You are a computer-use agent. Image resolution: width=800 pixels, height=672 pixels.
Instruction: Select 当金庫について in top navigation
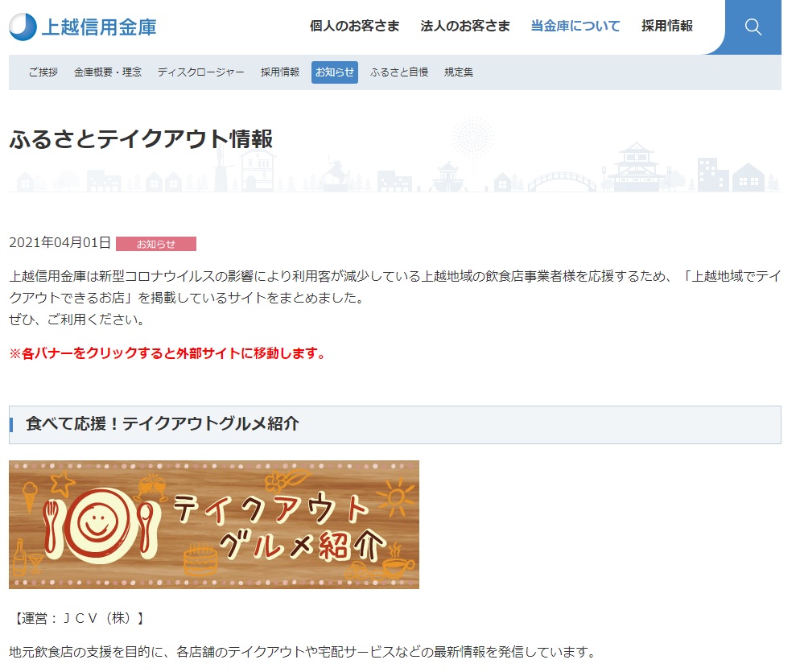[x=575, y=26]
